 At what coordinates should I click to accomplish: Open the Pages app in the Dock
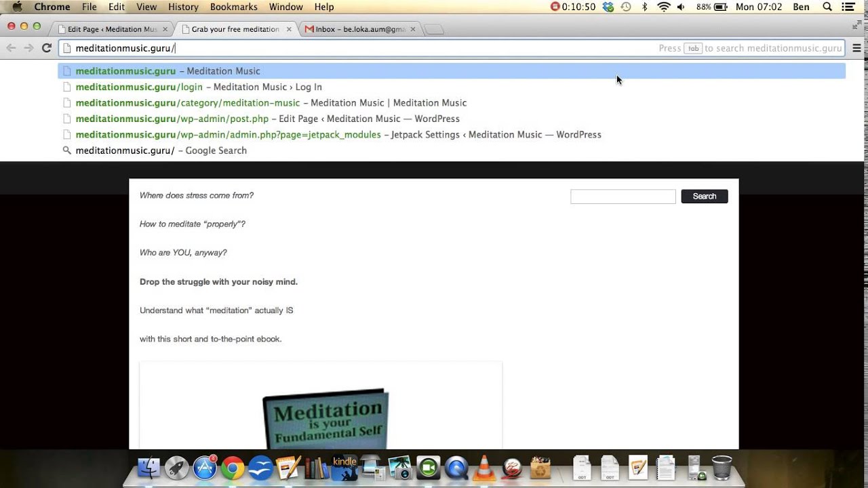[288, 468]
